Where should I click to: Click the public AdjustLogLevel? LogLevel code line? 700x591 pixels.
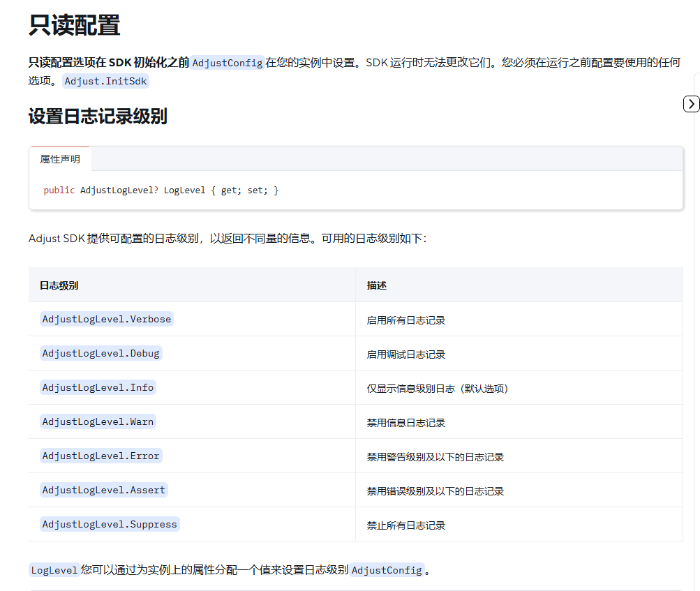pos(161,190)
